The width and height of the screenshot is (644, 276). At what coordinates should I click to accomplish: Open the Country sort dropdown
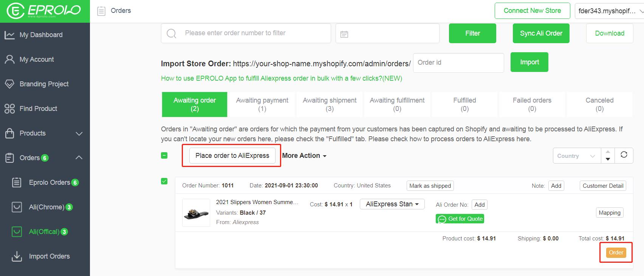click(x=577, y=156)
